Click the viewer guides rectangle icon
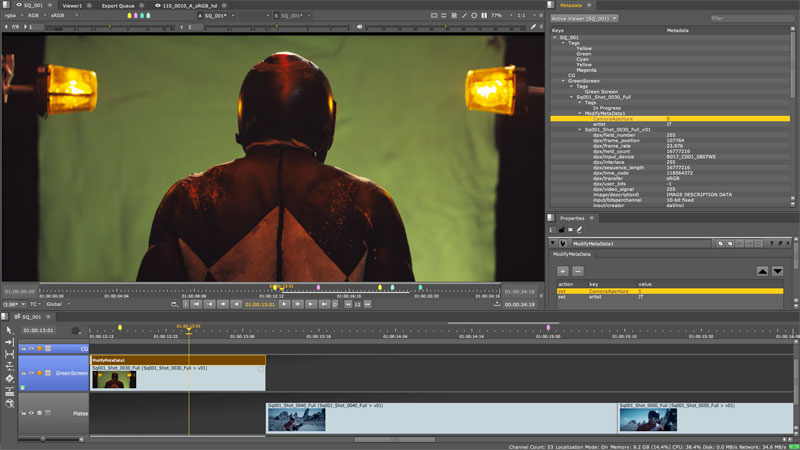This screenshot has width=800, height=450. click(x=434, y=16)
